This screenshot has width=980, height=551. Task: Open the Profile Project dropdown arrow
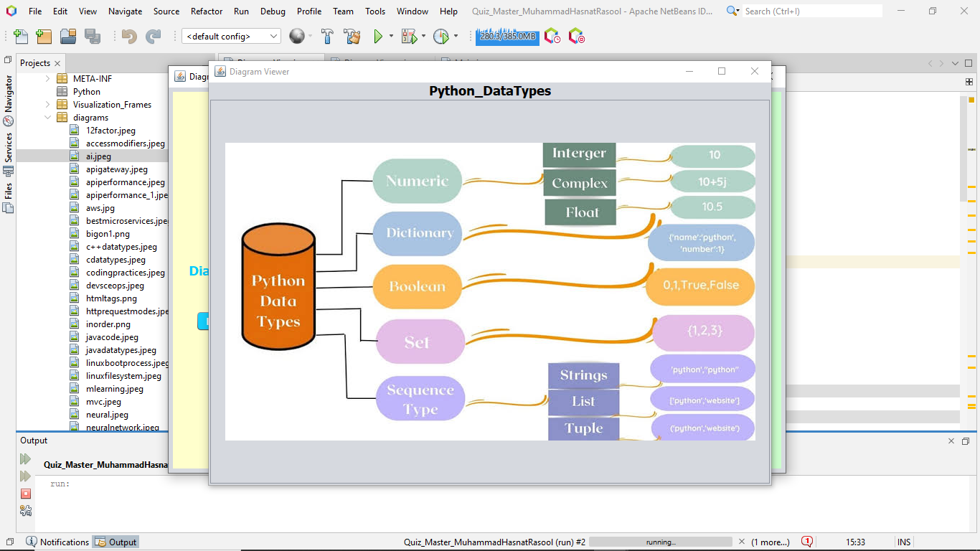[456, 36]
